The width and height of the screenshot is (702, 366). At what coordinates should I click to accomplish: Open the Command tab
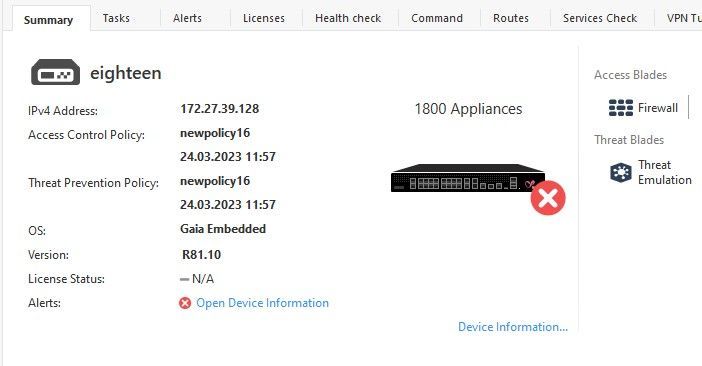(437, 18)
